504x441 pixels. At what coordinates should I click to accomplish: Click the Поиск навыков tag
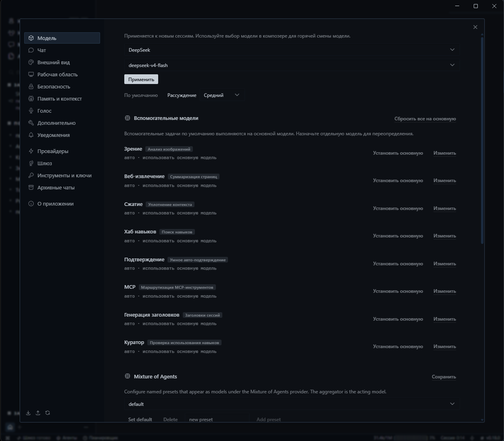pos(177,232)
